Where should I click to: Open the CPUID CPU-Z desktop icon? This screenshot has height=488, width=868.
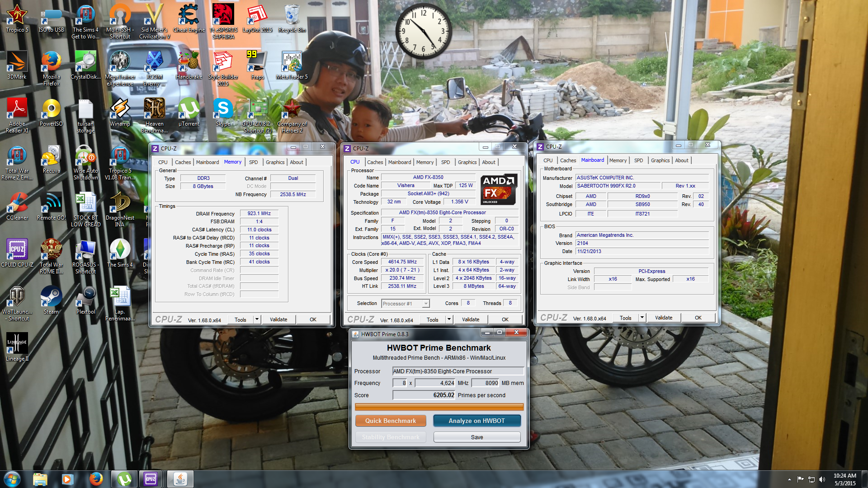click(17, 254)
